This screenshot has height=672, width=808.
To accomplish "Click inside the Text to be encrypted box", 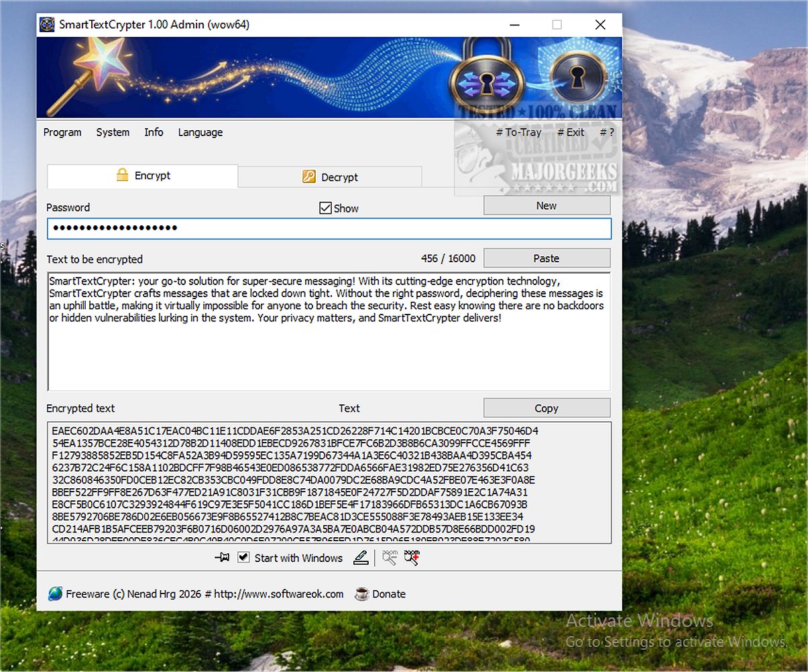I will click(329, 331).
